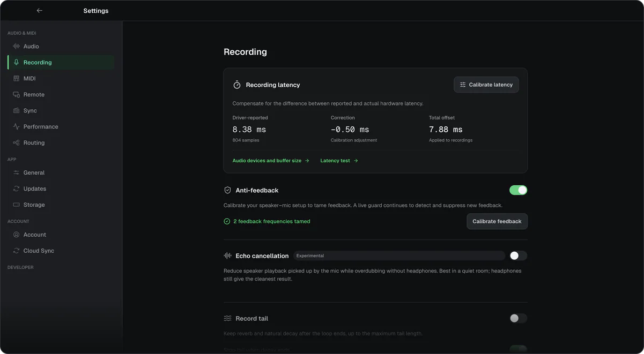Click the Sync camera icon
Image resolution: width=644 pixels, height=354 pixels.
point(16,111)
